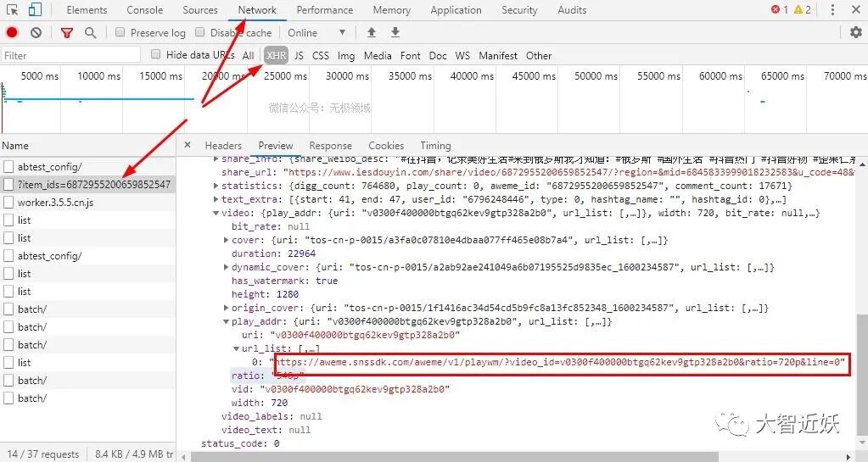The height and width of the screenshot is (462, 868).
Task: Import HAR file with upload arrow
Action: (x=372, y=32)
